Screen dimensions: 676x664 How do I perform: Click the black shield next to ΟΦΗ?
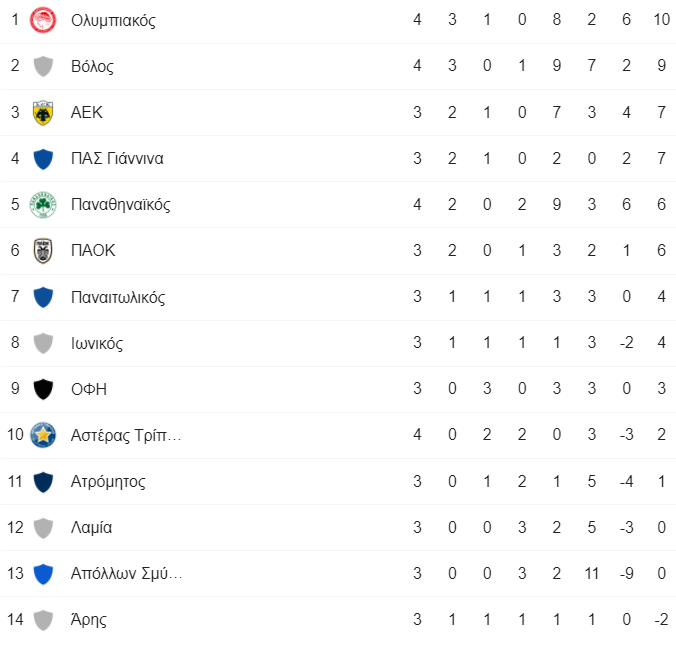coord(43,389)
